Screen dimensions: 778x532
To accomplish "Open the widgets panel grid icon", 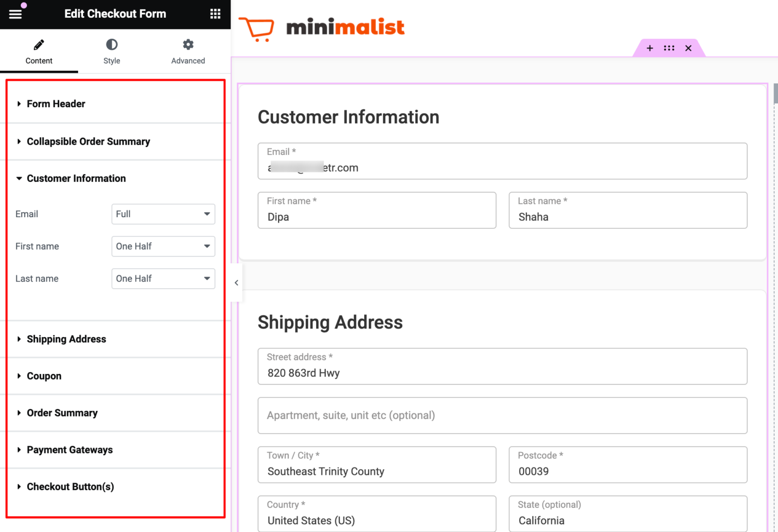I will click(215, 14).
